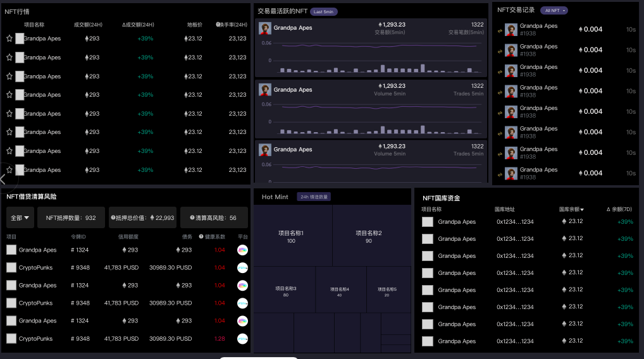Toggle the star on the fourth NFT行情 row

[x=9, y=95]
